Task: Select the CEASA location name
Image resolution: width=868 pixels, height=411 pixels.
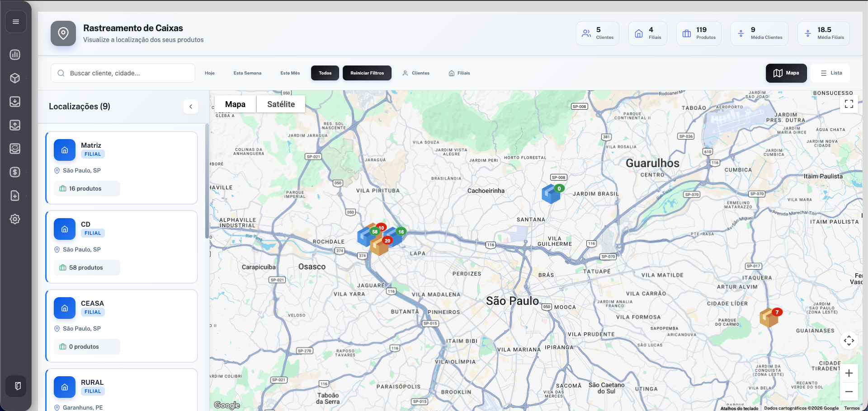Action: 92,304
